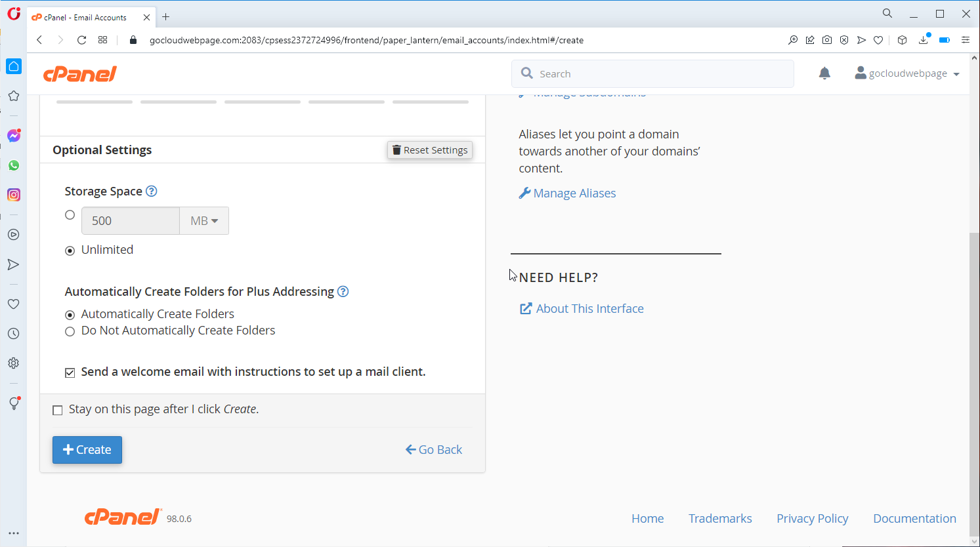Screen dimensions: 980x547
Task: Expand the gocloudwebpage user menu
Action: [907, 73]
